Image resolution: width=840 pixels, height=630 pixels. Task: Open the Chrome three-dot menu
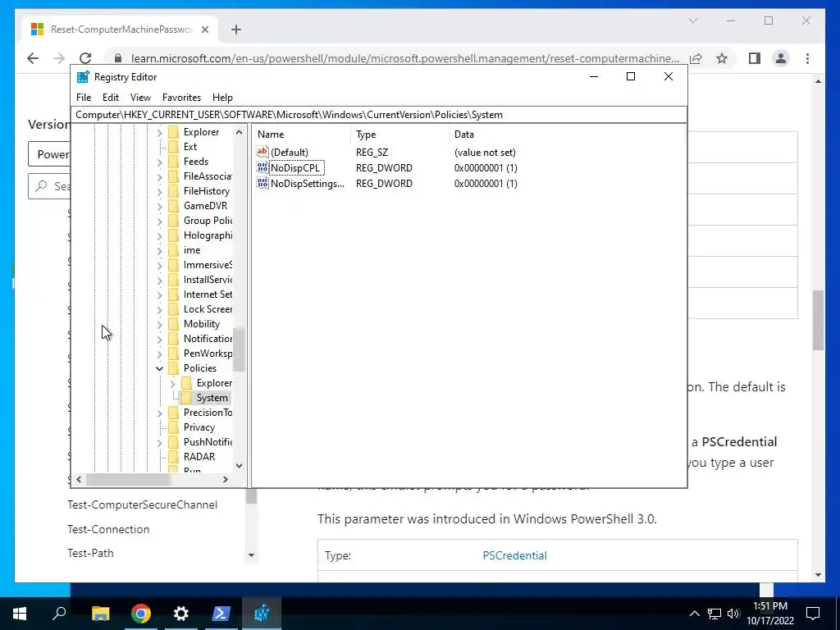pyautogui.click(x=807, y=58)
